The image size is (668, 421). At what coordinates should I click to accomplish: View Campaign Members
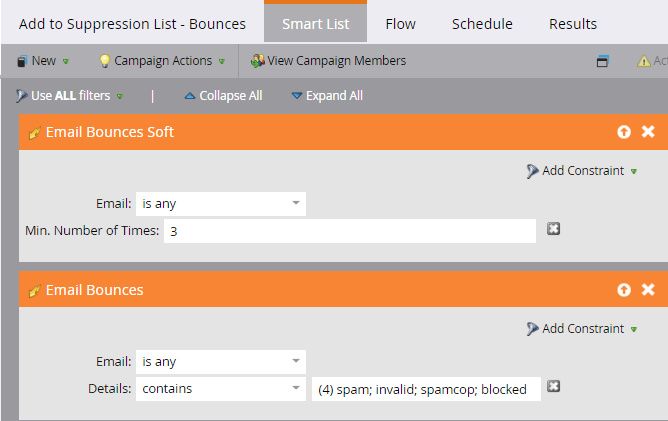(x=328, y=61)
